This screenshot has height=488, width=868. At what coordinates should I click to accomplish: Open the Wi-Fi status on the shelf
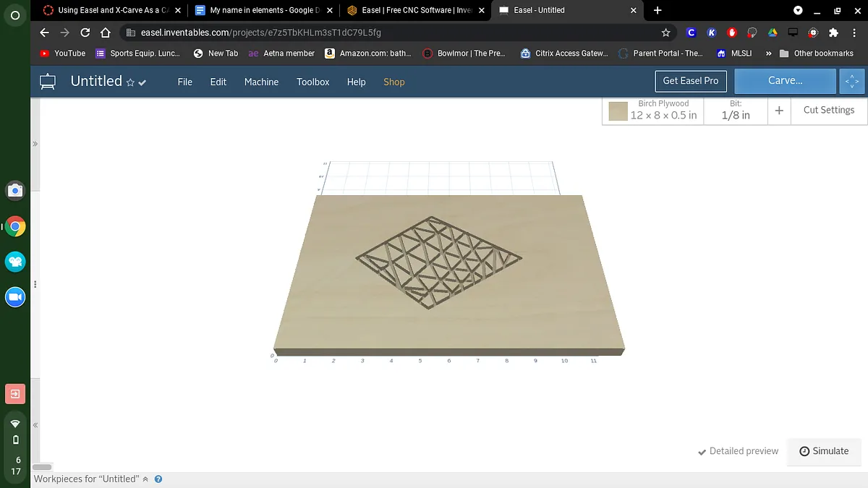(15, 424)
